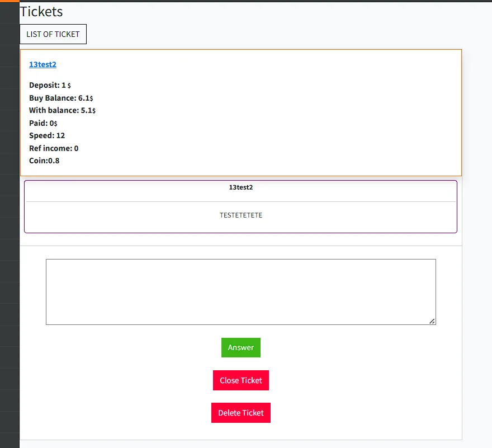Select the Paid: 0$ line
The image size is (492, 448).
tap(43, 123)
